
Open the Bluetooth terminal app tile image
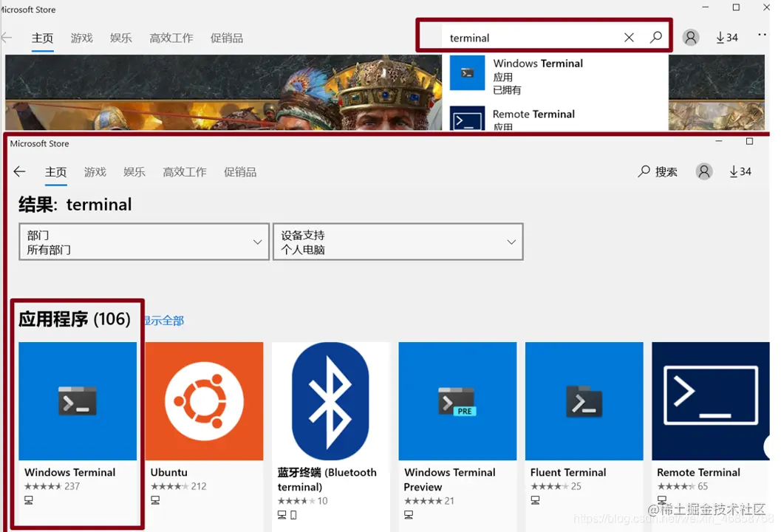(331, 401)
